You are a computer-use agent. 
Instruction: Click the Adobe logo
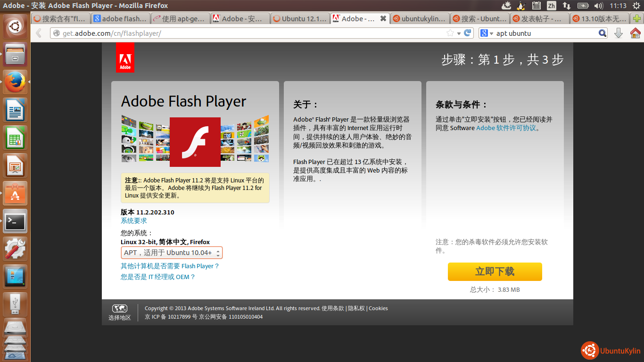pyautogui.click(x=125, y=58)
